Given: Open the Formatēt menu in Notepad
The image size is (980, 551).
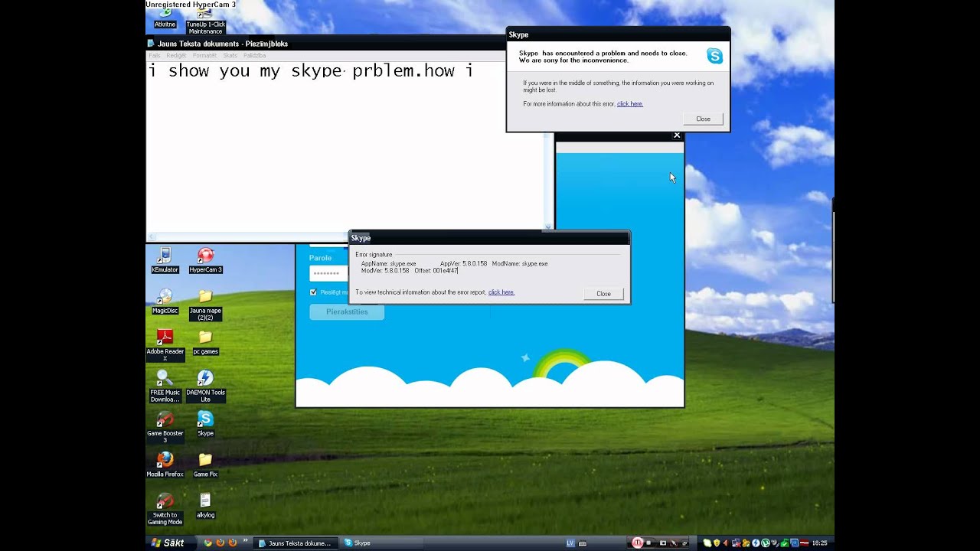Looking at the screenshot, I should (x=204, y=55).
